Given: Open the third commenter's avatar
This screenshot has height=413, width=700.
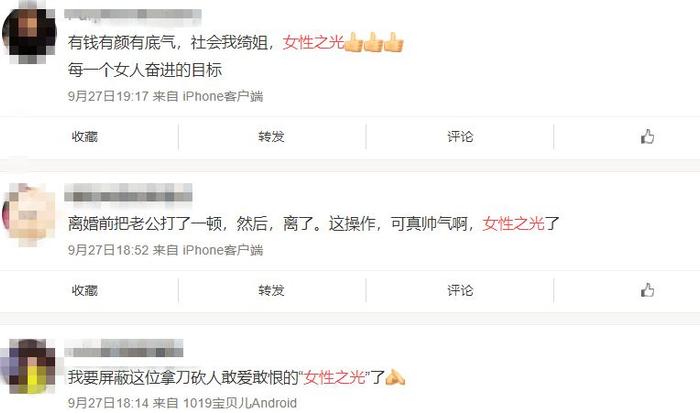Looking at the screenshot, I should point(29,366).
